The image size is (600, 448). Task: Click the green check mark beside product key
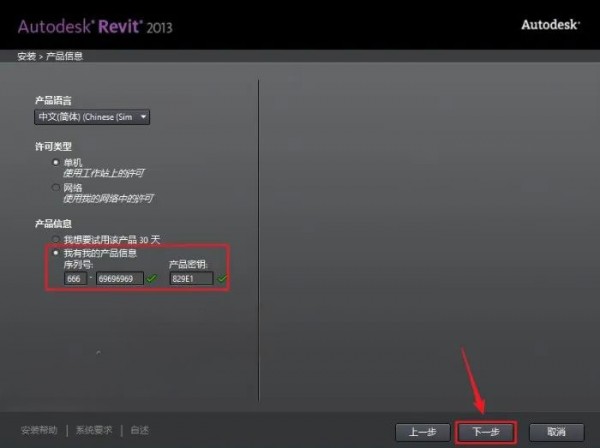tap(222, 278)
